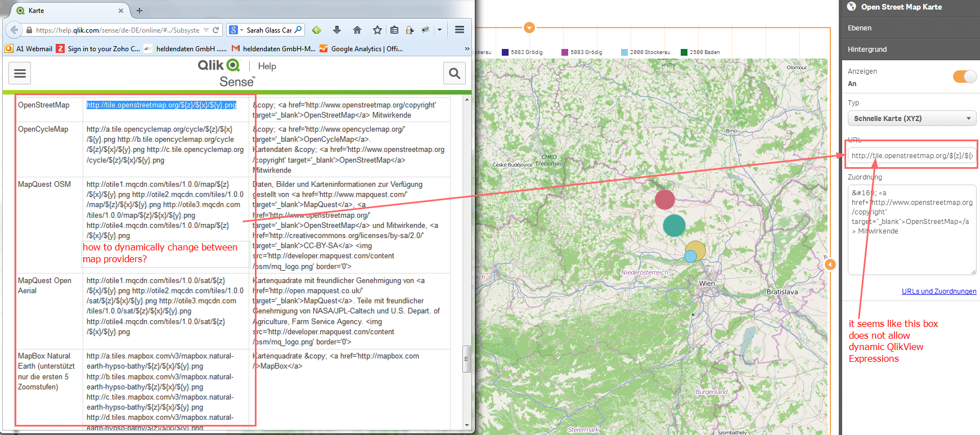Go to browser home page icon
The image size is (980, 435).
pos(357,30)
